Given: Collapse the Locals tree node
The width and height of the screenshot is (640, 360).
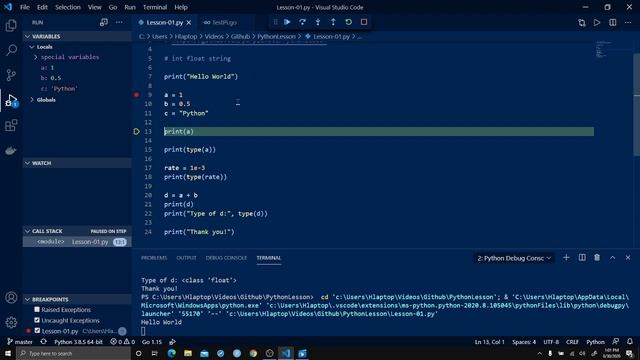Looking at the screenshot, I should click(x=32, y=47).
